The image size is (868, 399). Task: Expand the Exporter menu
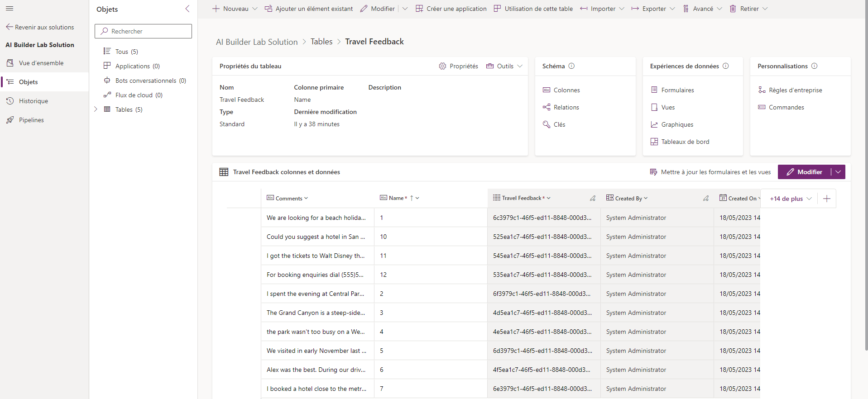tap(672, 9)
